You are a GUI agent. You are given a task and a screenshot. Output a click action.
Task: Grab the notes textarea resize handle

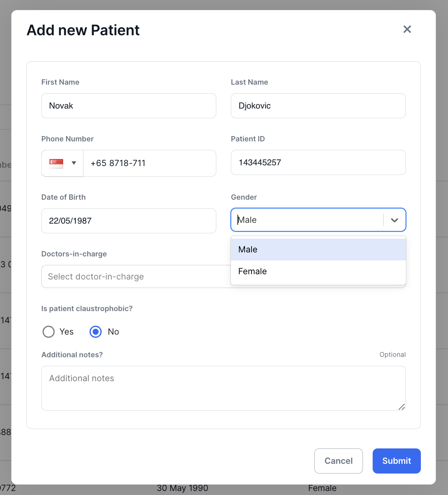tap(402, 407)
